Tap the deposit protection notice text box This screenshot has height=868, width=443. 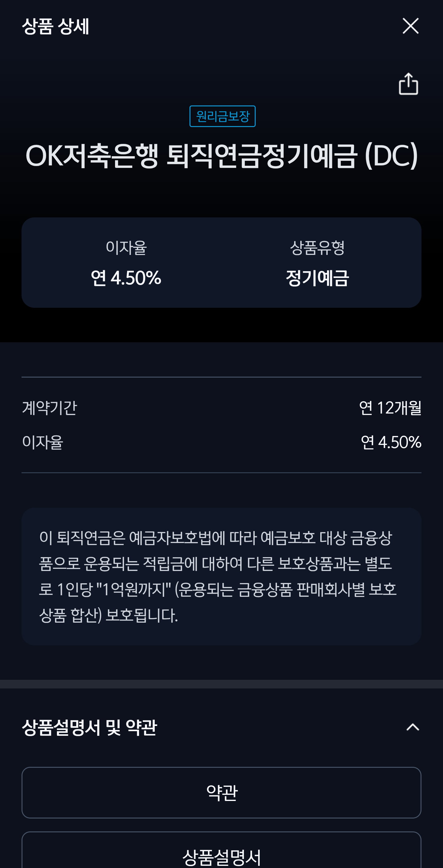click(221, 576)
